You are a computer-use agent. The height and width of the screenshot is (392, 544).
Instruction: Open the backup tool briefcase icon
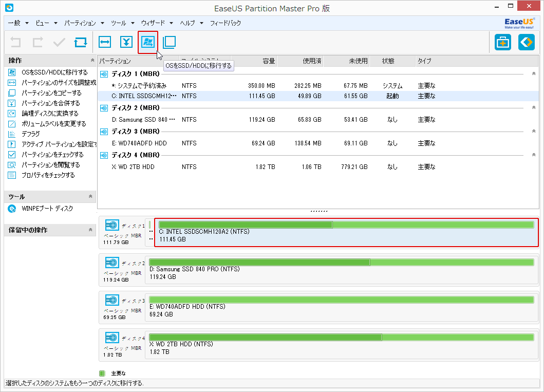click(x=503, y=42)
